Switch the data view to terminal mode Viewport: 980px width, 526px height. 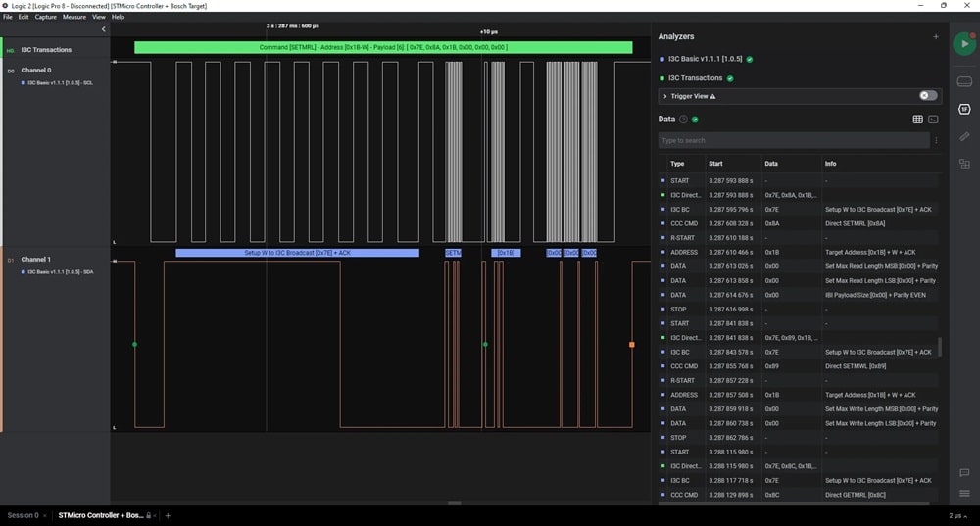(933, 120)
